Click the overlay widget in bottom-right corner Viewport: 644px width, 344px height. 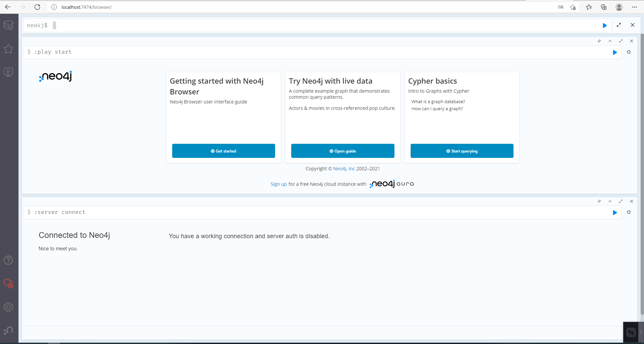click(631, 332)
